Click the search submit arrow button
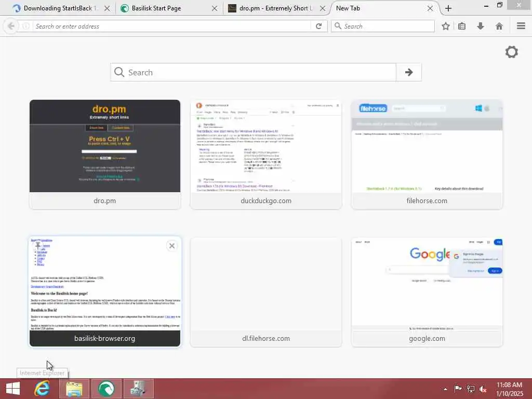 point(409,72)
